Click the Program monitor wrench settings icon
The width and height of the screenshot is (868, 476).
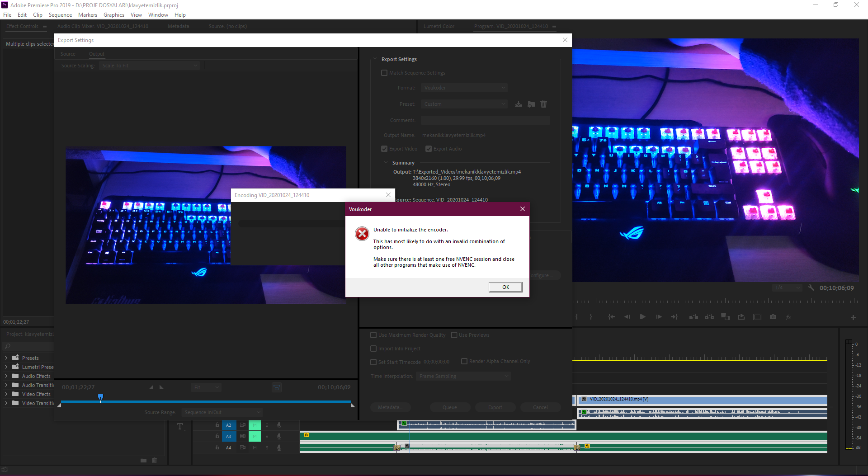(x=811, y=288)
